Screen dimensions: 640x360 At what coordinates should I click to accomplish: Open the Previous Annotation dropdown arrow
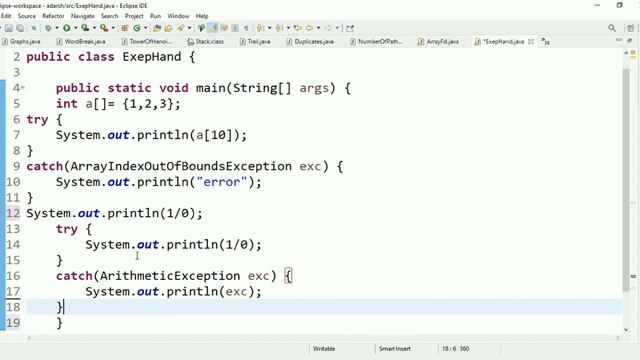pos(288,28)
